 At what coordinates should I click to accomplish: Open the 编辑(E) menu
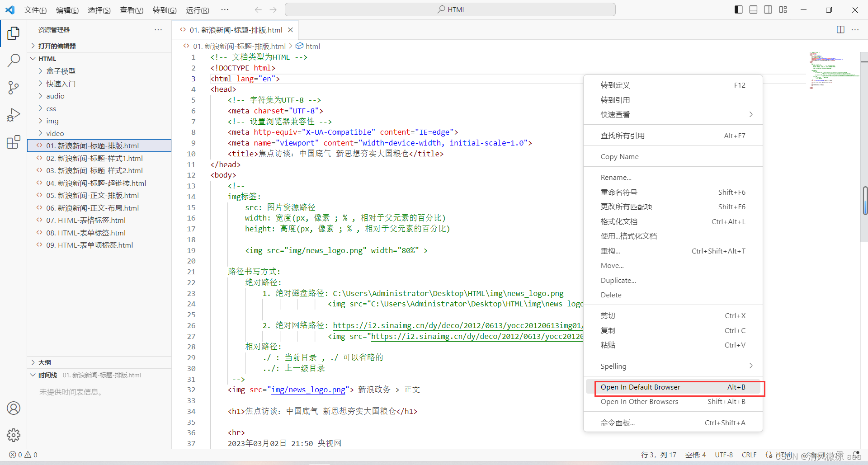(x=67, y=10)
